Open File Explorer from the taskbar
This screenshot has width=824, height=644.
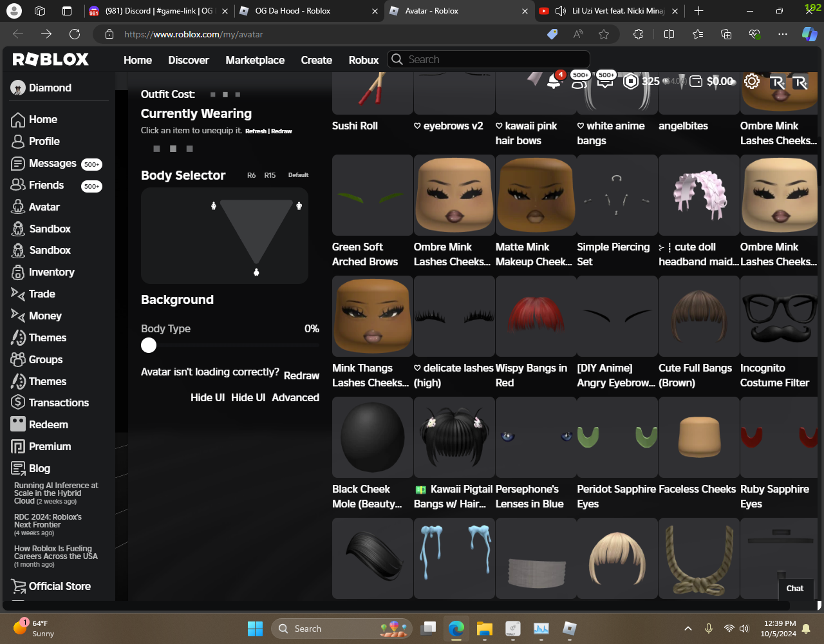[x=484, y=629]
